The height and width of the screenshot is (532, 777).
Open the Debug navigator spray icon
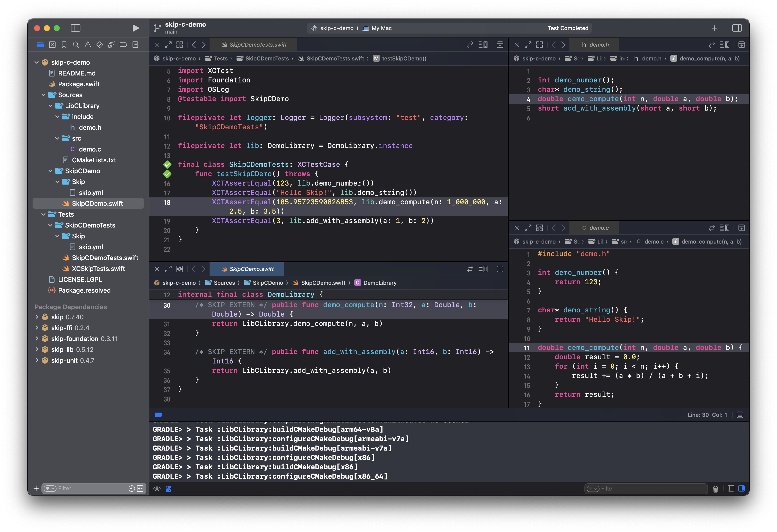111,44
